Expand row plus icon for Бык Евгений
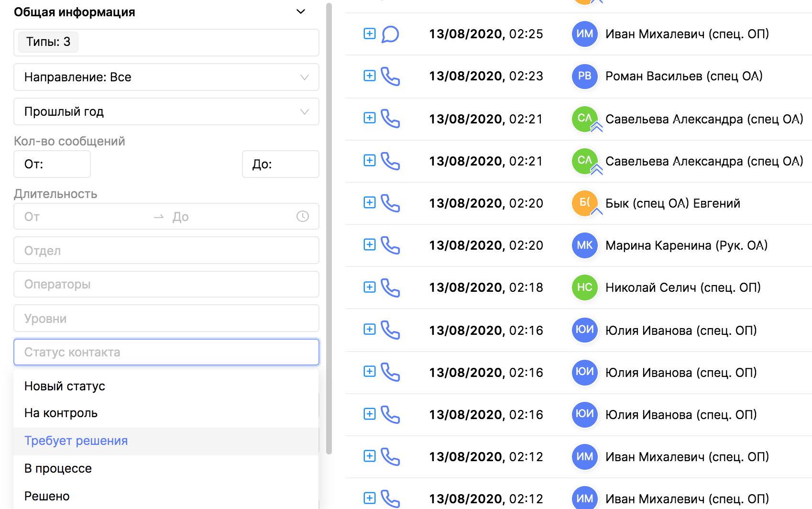812x509 pixels. pyautogui.click(x=369, y=202)
